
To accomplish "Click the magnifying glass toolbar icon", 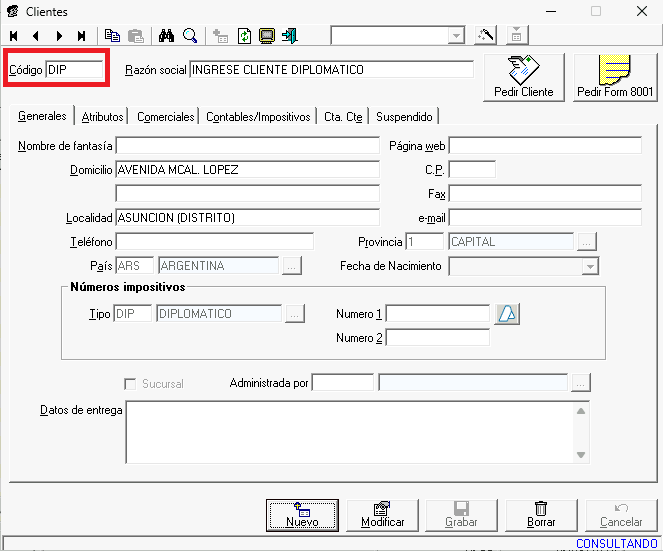I will click(x=189, y=36).
